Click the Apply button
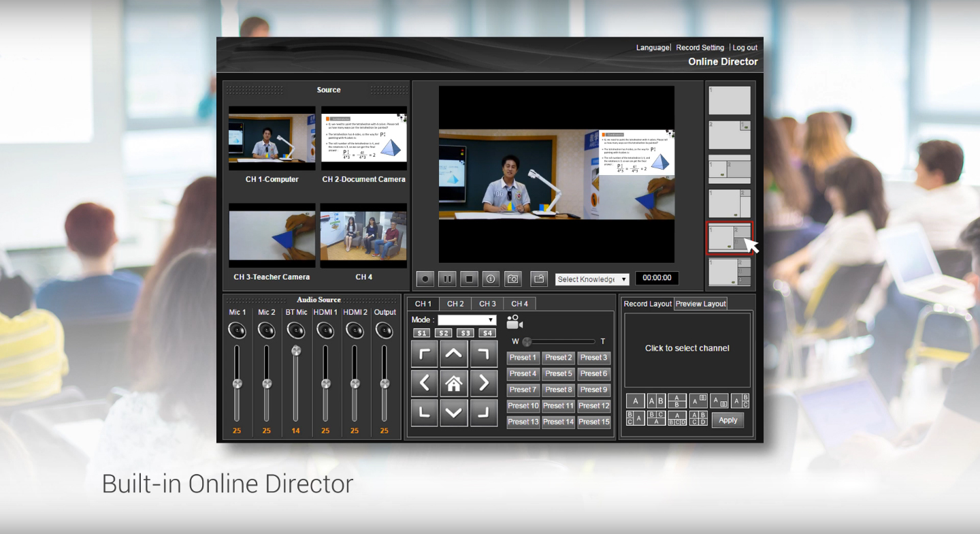The width and height of the screenshot is (980, 534). tap(728, 420)
